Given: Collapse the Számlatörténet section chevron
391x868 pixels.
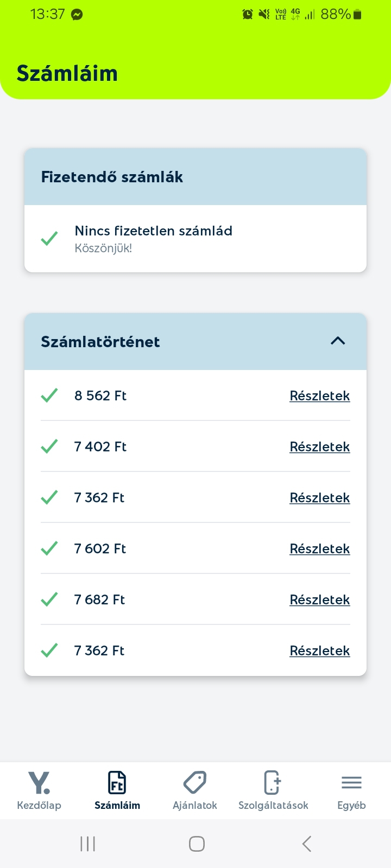Looking at the screenshot, I should (338, 341).
